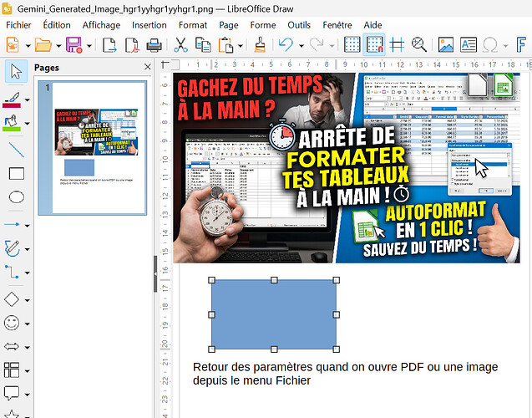Select the arrow Selection tool

pyautogui.click(x=16, y=71)
